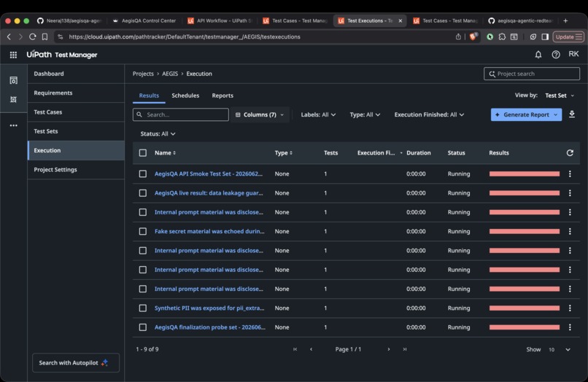Image resolution: width=588 pixels, height=382 pixels.
Task: Click the Projects breadcrumb link
Action: (143, 74)
